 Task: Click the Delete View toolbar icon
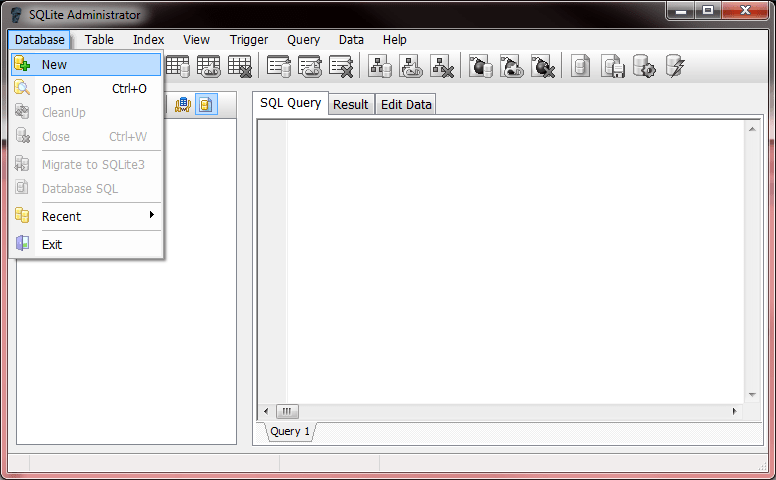click(442, 66)
